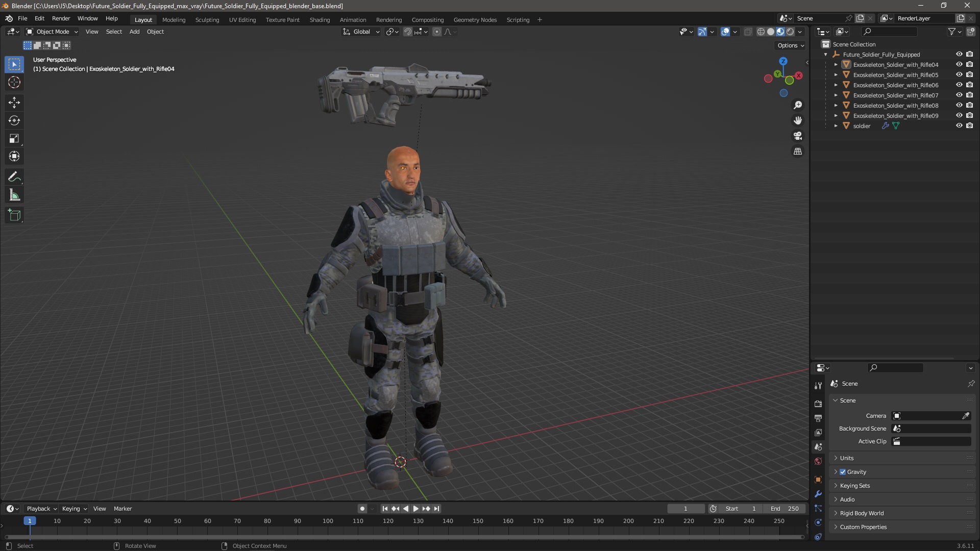Open the File menu
This screenshot has width=980, height=551.
coord(22,18)
